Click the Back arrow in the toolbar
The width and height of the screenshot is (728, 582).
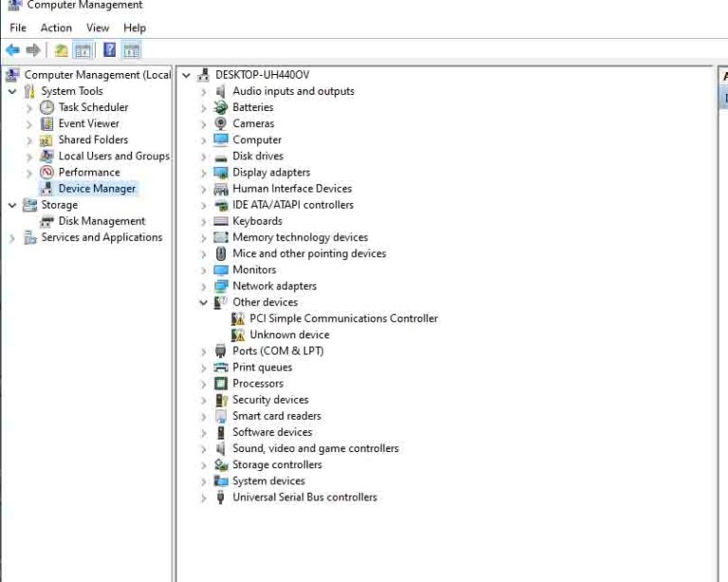pos(12,50)
